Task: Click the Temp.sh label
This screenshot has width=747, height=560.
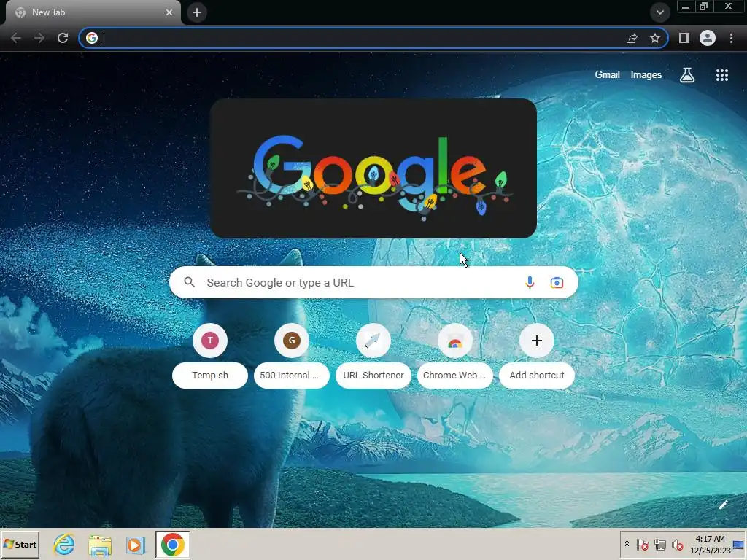Action: [x=210, y=376]
